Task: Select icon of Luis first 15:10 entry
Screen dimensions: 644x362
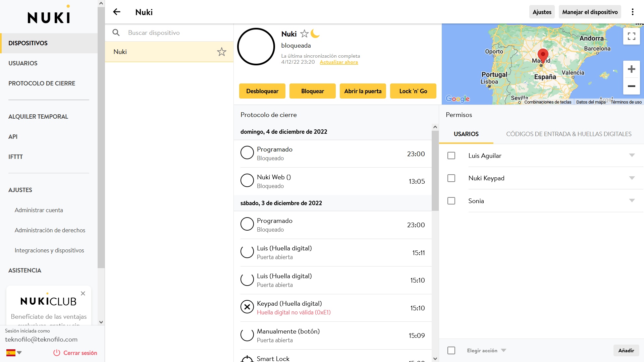Action: pos(247,279)
